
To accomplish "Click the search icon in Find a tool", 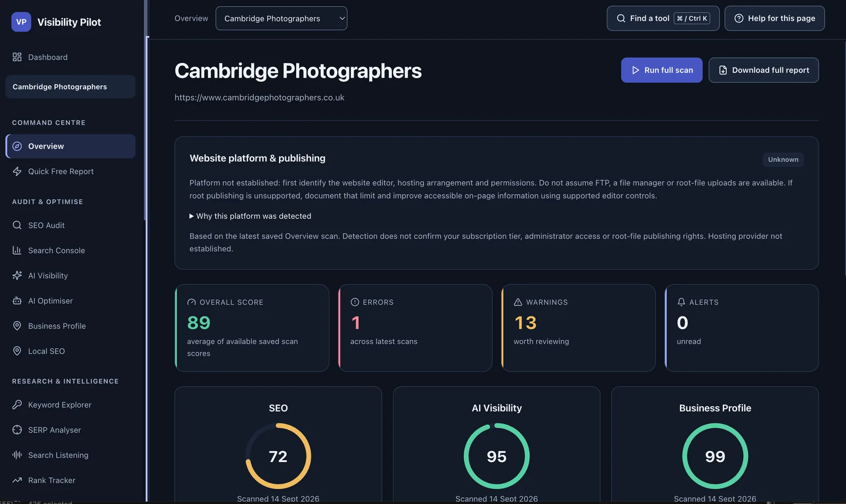I will coord(621,18).
